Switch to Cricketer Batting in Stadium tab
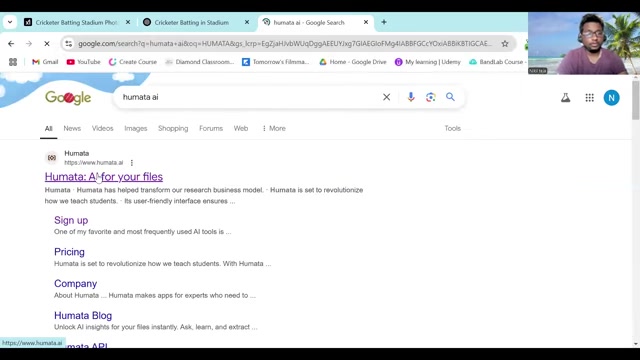This screenshot has width=640, height=360. click(191, 22)
